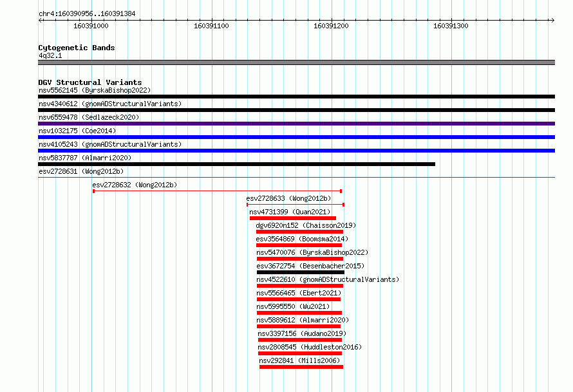The image size is (573, 392).
Task: Select the red bar under nsv5995550
Action: click(299, 313)
